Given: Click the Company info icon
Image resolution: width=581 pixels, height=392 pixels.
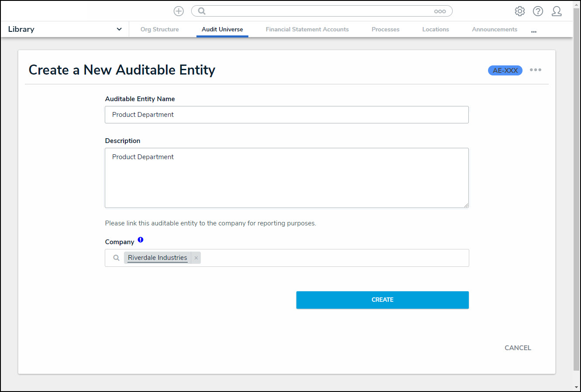Looking at the screenshot, I should pyautogui.click(x=141, y=240).
